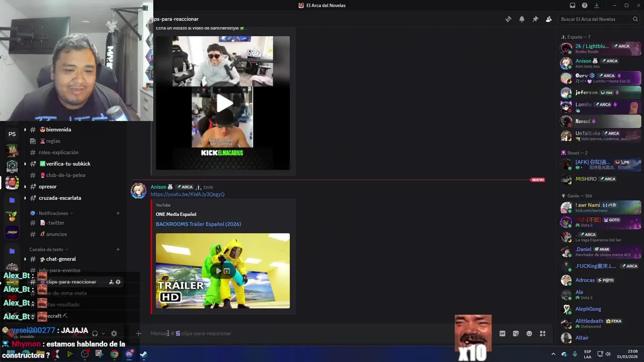Click ONE Media Español channel name
Viewport: 644px width, 362px height.
(176, 214)
